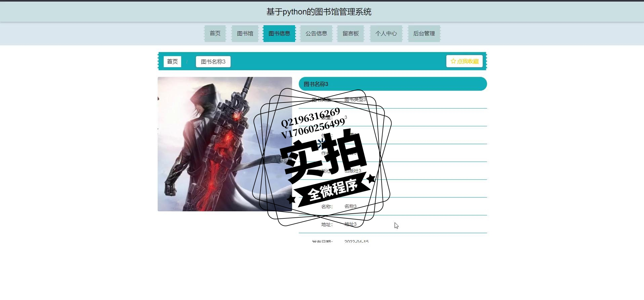Screen dimensions: 644x300
Task: Click the 地址3 value text
Action: [351, 224]
